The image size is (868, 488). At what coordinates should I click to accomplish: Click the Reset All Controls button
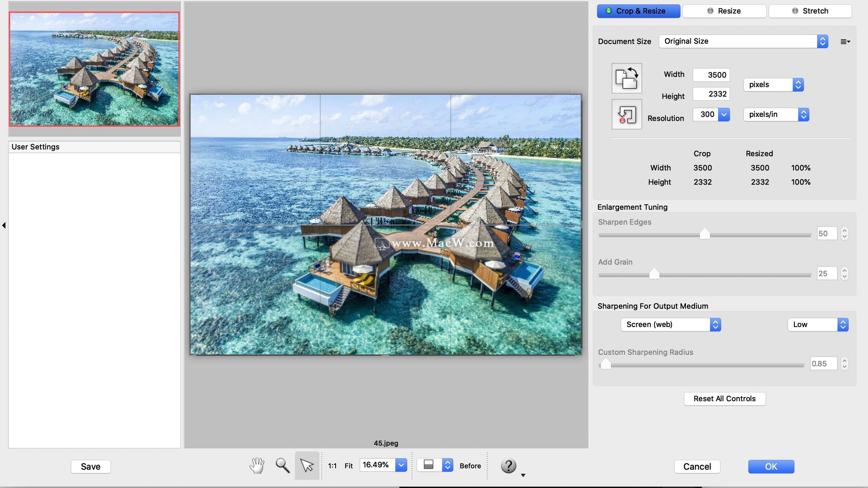click(725, 399)
